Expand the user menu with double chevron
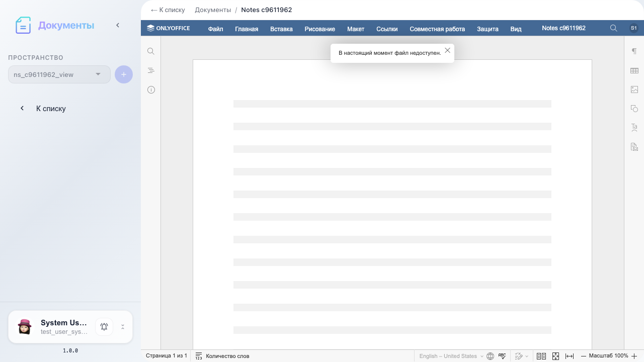 [x=123, y=327]
